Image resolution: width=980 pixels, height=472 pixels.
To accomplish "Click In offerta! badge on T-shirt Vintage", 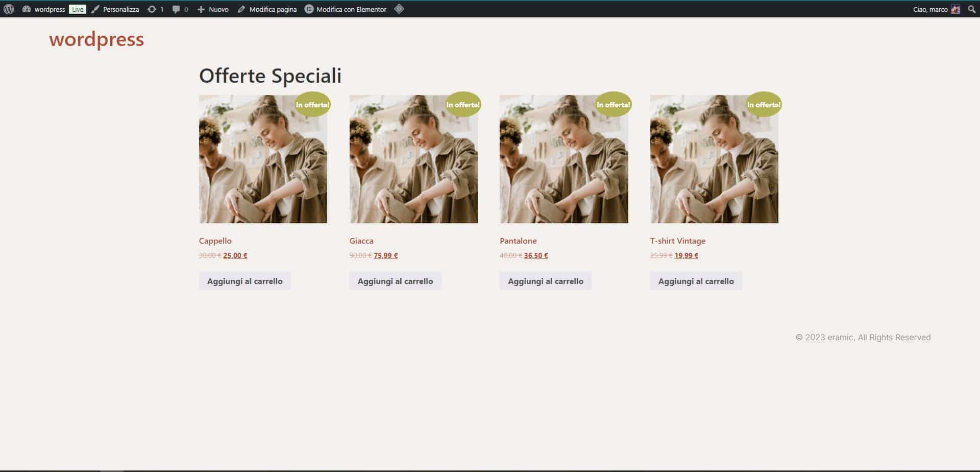I will [764, 104].
